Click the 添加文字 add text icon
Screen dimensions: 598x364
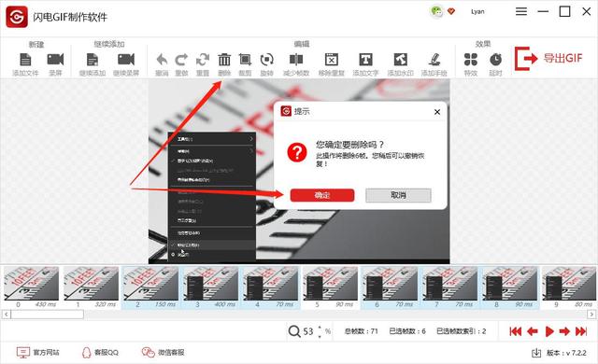365,60
